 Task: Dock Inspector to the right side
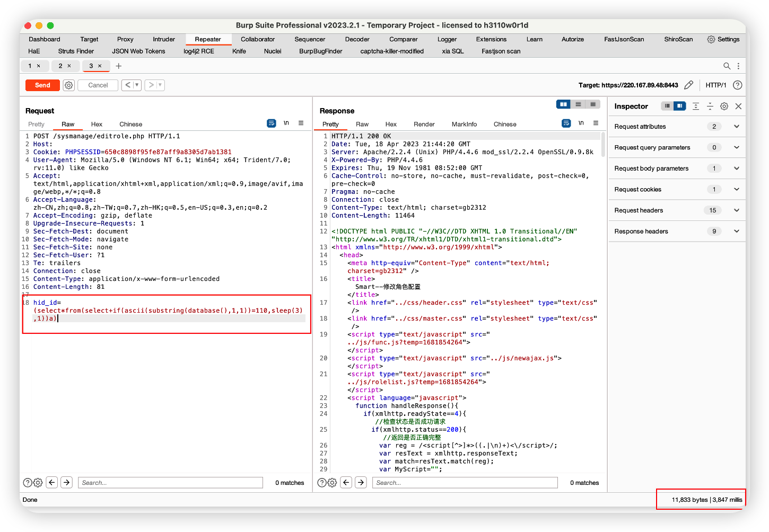pos(680,106)
